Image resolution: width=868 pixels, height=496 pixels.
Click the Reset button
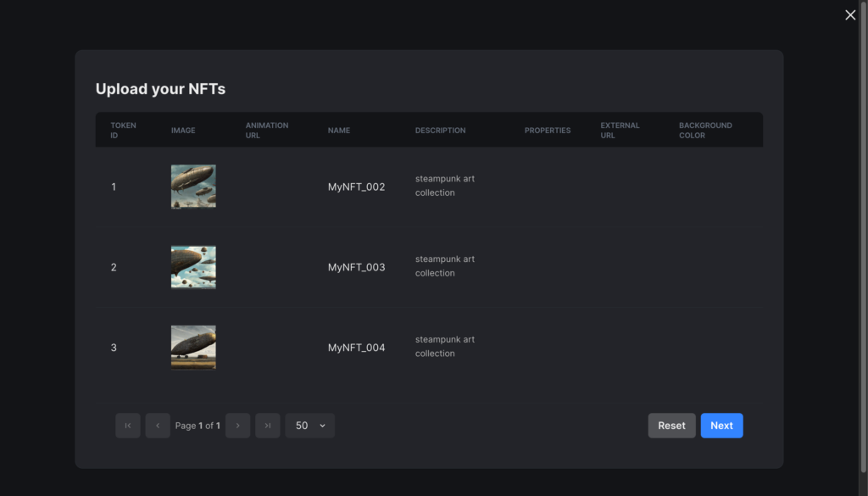(671, 425)
